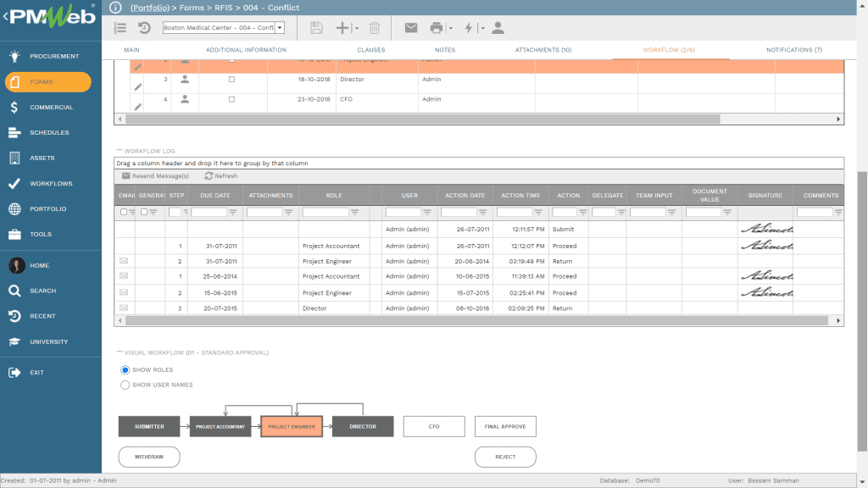The height and width of the screenshot is (488, 868).
Task: Click the Add plus icon
Action: [x=342, y=28]
